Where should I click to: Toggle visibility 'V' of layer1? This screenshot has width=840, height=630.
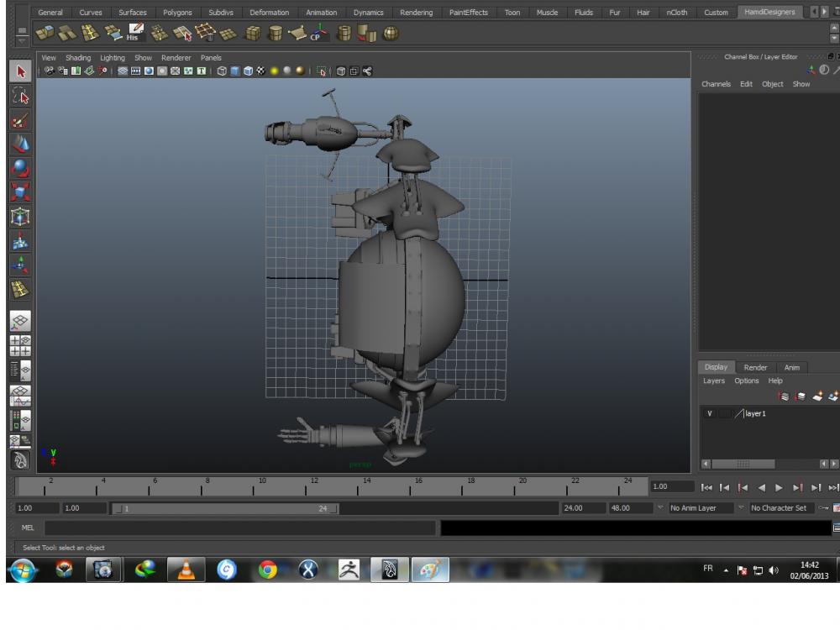click(x=710, y=414)
